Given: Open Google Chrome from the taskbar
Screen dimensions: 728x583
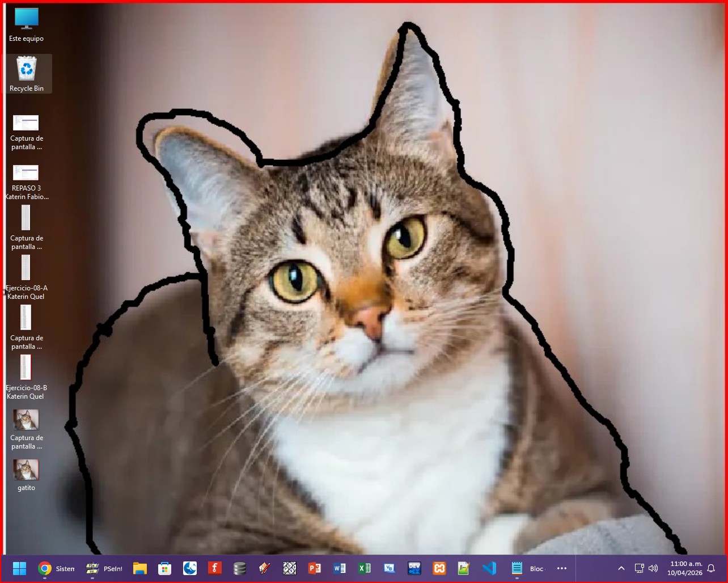Looking at the screenshot, I should point(45,568).
